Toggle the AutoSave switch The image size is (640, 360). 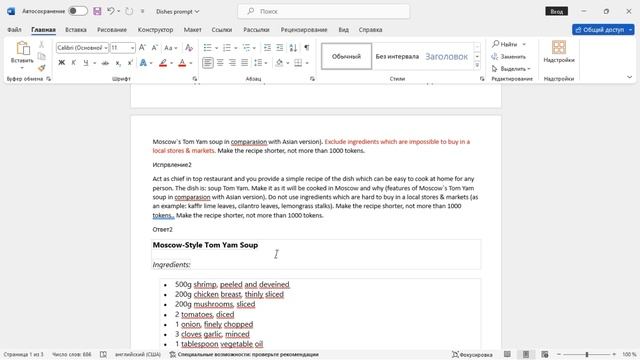[78, 11]
